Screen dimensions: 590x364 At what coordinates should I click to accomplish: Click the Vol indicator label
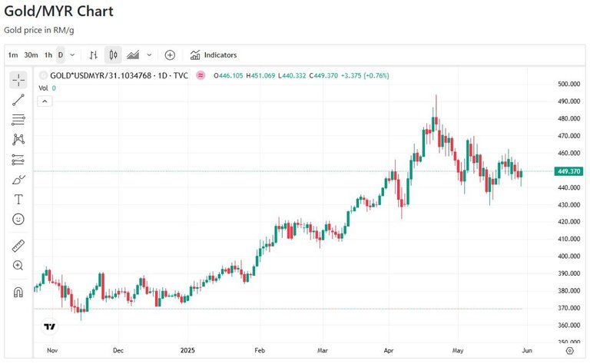tap(43, 88)
